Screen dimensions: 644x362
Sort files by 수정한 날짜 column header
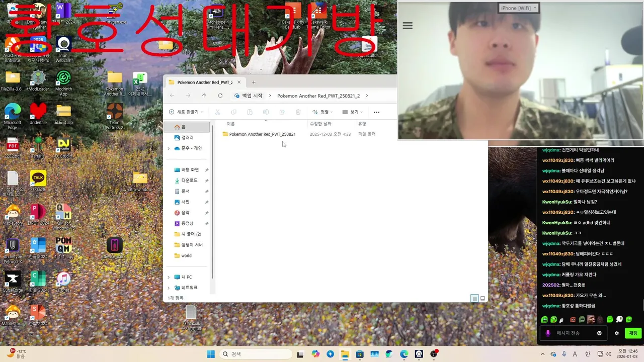(320, 124)
